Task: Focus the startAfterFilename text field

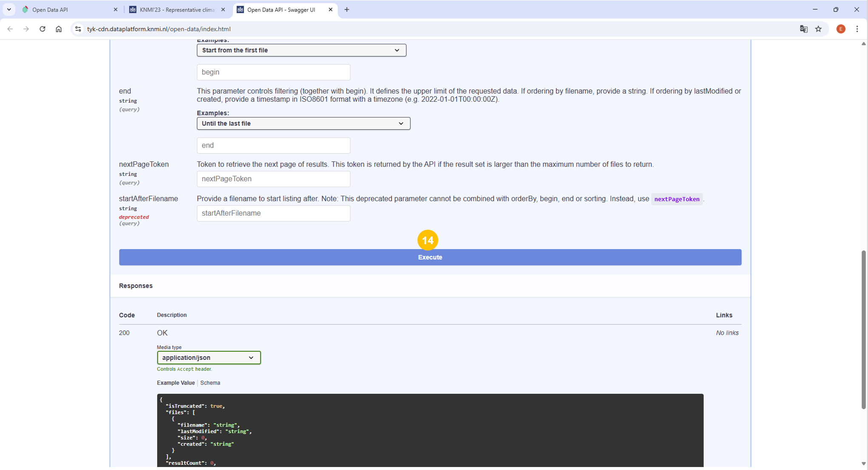Action: [273, 214]
